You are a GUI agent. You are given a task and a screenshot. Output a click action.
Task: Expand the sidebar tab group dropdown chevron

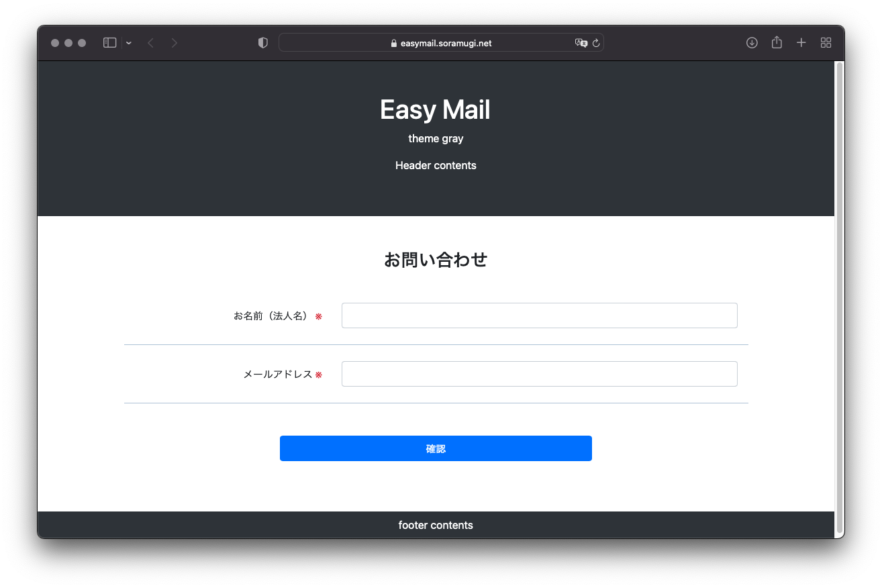[x=129, y=43]
